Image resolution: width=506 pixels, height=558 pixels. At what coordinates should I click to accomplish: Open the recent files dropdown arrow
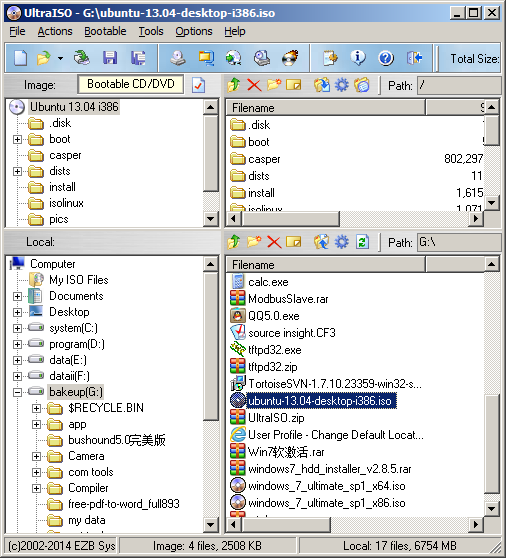(60, 58)
